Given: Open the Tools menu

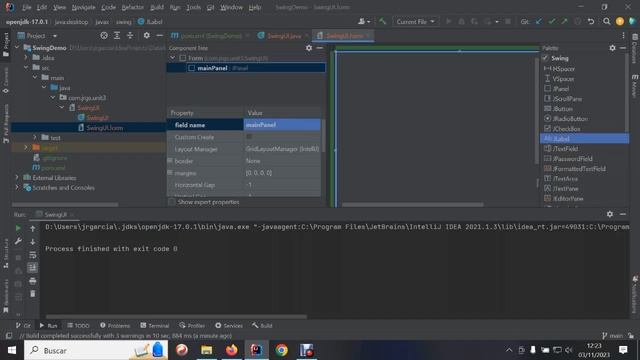Looking at the screenshot, I should coord(193,7).
